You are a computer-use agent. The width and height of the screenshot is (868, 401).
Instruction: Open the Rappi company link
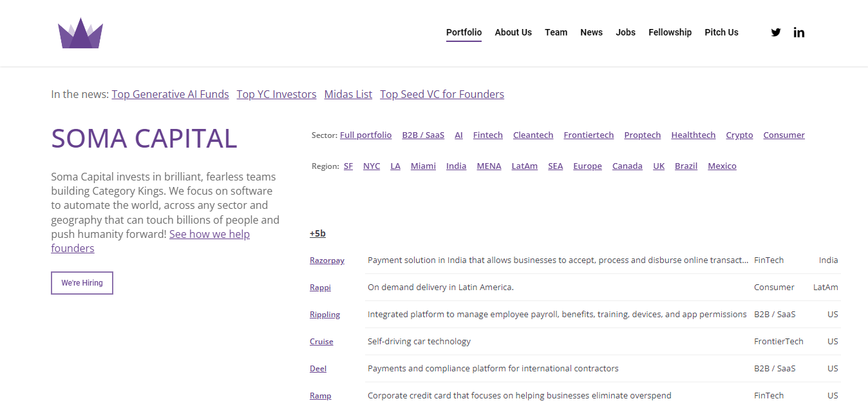[321, 288]
